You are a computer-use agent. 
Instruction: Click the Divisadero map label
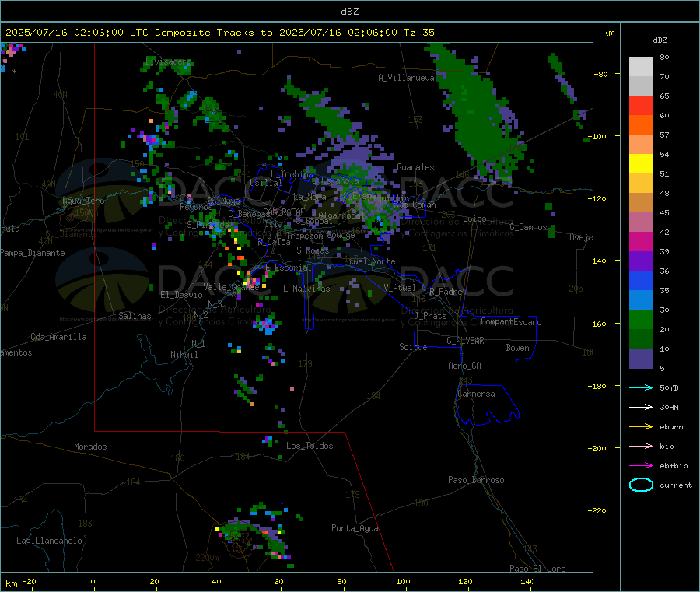[x=168, y=61]
